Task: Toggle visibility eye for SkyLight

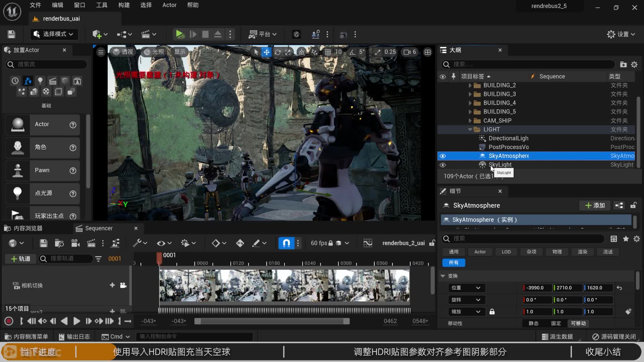Action: tap(443, 165)
